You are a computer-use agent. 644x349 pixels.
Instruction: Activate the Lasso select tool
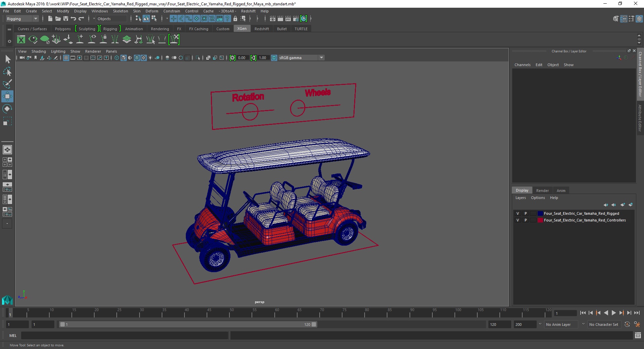(x=7, y=72)
